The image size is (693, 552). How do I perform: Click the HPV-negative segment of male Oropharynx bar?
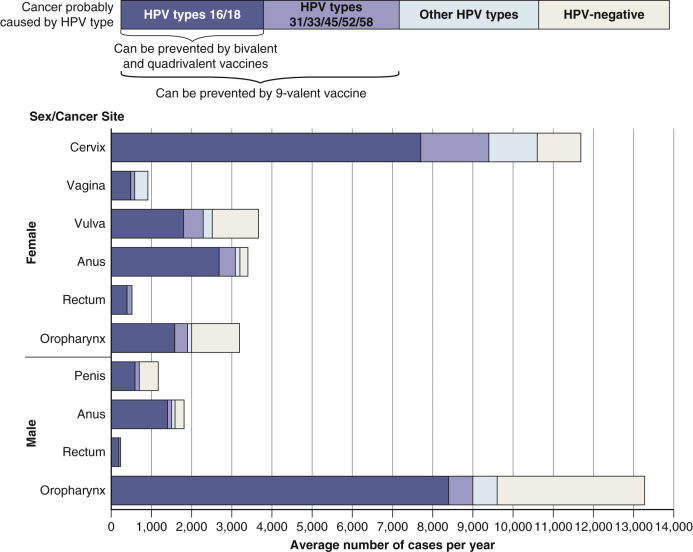click(x=570, y=490)
